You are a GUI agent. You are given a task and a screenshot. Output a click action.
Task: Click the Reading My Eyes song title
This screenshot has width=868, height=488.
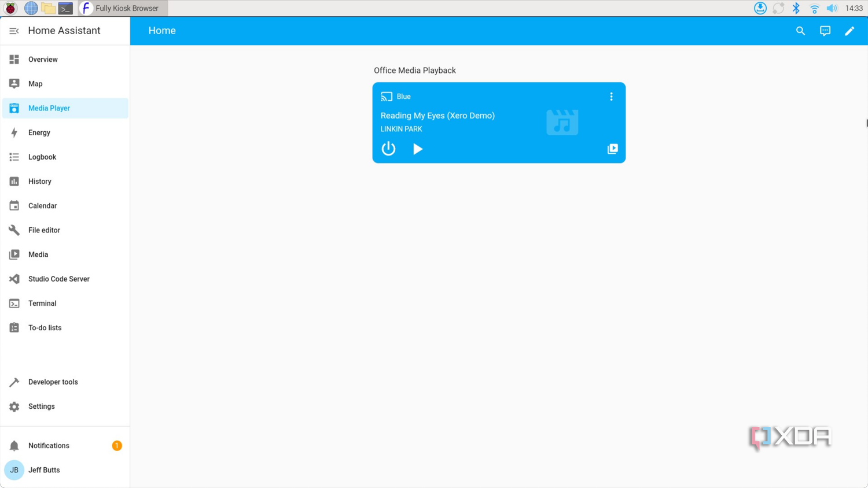437,116
